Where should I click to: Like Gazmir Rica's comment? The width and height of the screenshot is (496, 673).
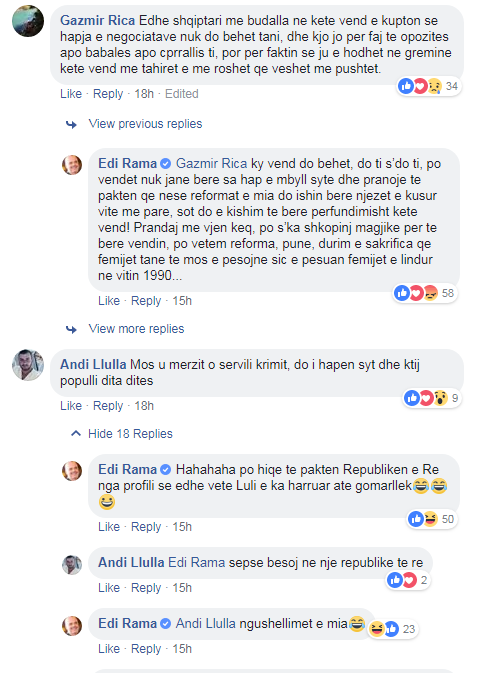point(71,94)
